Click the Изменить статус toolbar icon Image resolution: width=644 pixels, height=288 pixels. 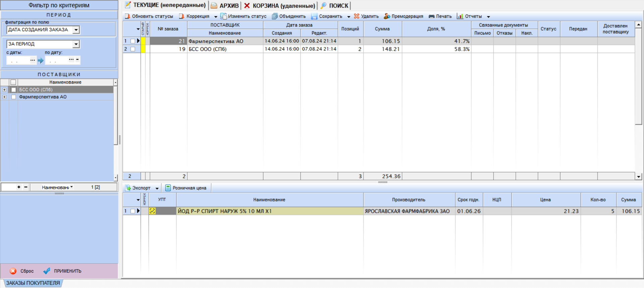tap(224, 16)
